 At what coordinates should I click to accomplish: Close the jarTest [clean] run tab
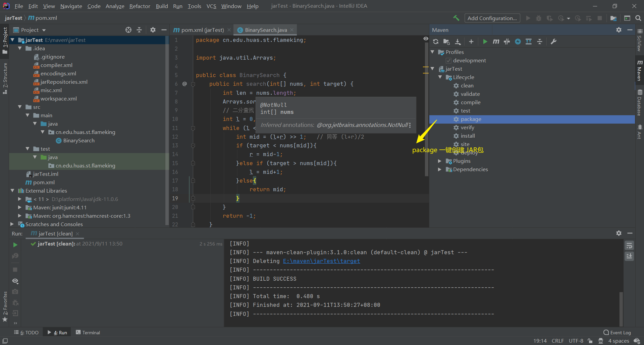(x=78, y=233)
